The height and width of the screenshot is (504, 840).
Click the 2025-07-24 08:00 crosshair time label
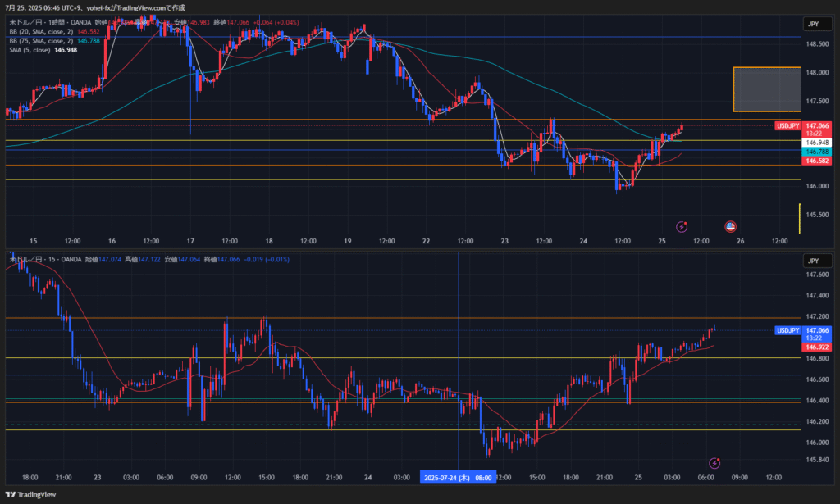click(459, 477)
